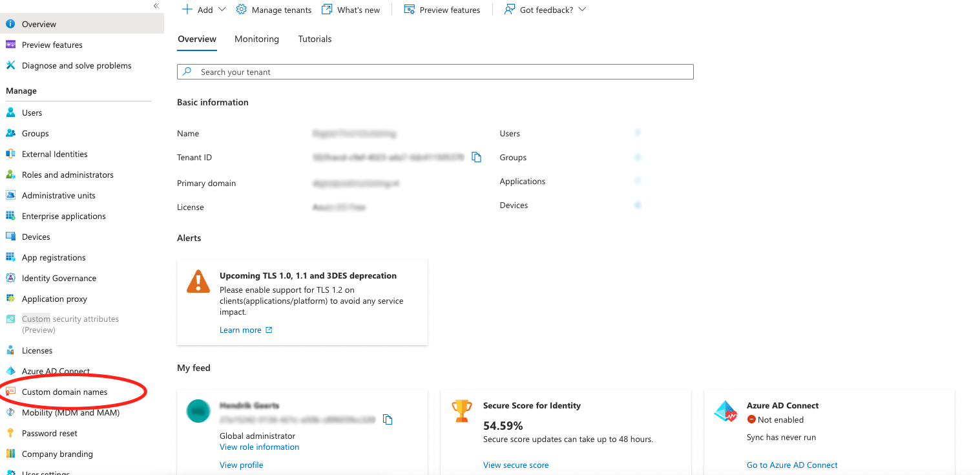
Task: Click the Global administrator role text
Action: 257,436
